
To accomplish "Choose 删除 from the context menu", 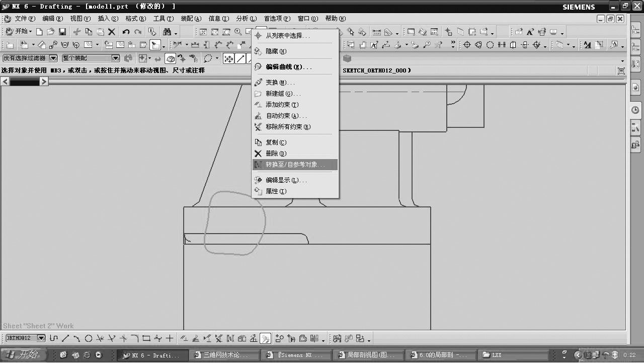I will [295, 154].
